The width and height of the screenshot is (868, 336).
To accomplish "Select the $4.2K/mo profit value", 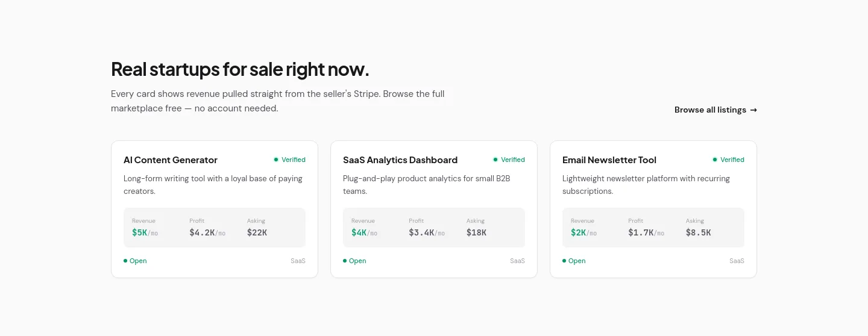I will coord(207,232).
